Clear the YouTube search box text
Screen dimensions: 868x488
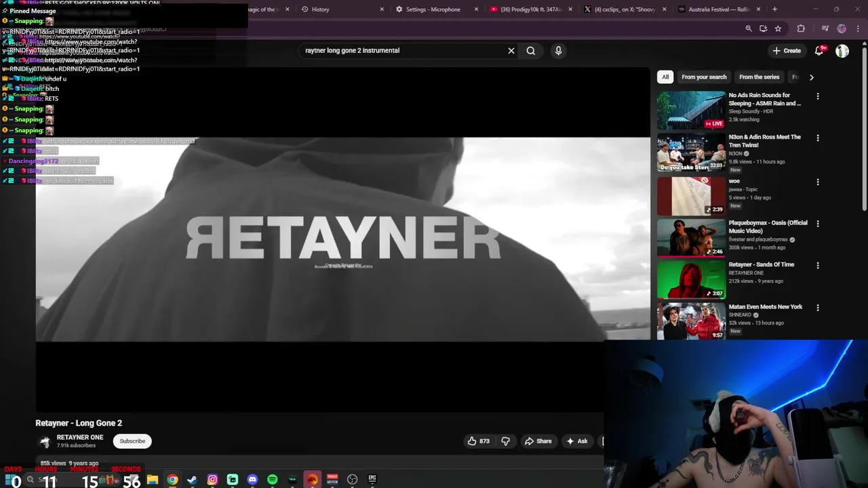511,50
